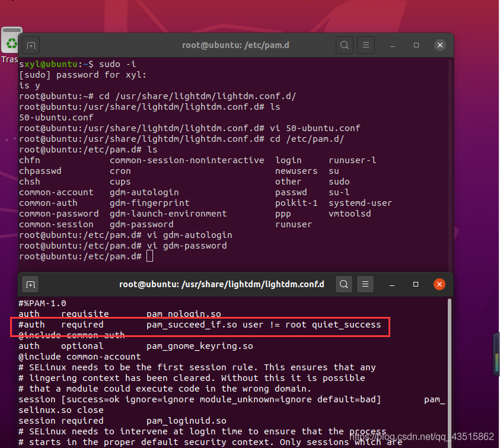Click '50-ubuntu.conf' ls output line
This screenshot has width=500, height=448.
click(x=56, y=117)
